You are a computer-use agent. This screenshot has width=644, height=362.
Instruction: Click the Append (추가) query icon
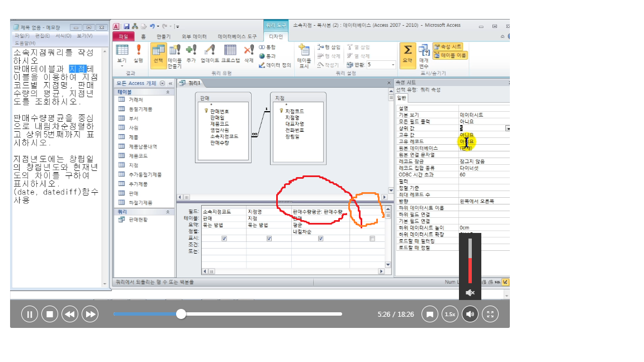[191, 51]
